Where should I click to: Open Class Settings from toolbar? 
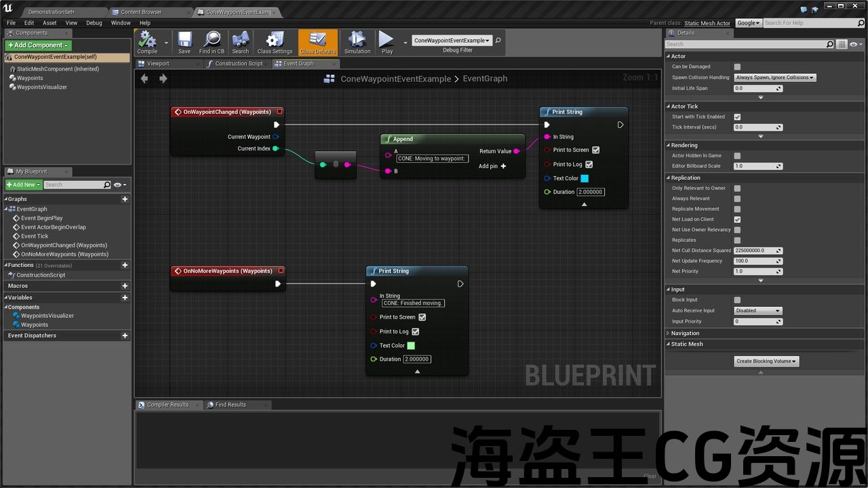tap(275, 42)
